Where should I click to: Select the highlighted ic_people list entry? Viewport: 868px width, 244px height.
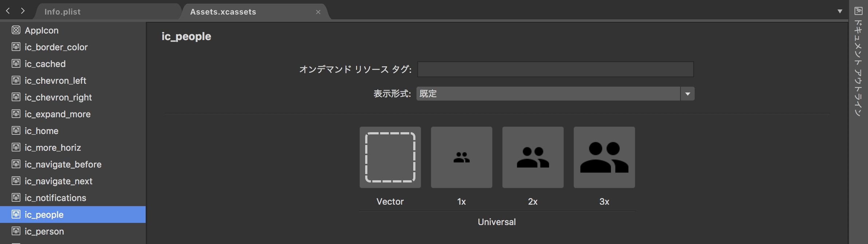(73, 215)
